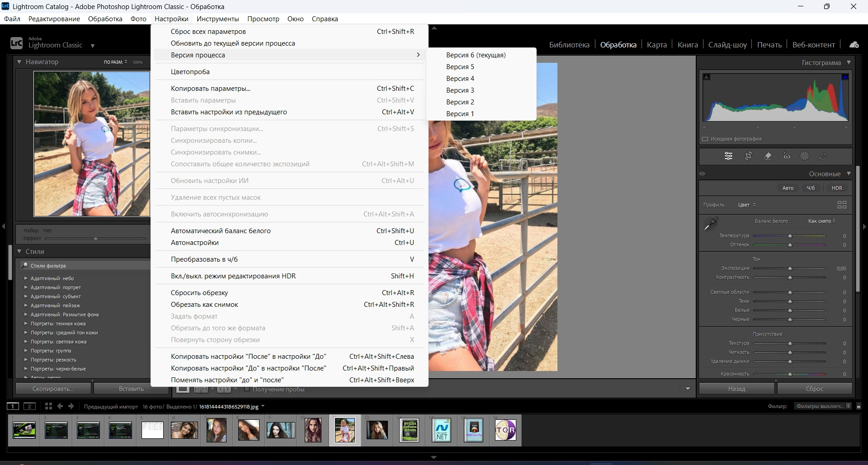Screen dimensions: 868x465
Task: Enable the original photo checkbox
Action: pos(705,139)
